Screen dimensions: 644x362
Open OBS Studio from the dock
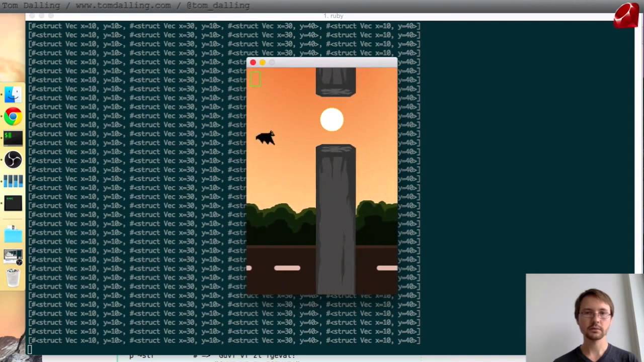(x=13, y=160)
